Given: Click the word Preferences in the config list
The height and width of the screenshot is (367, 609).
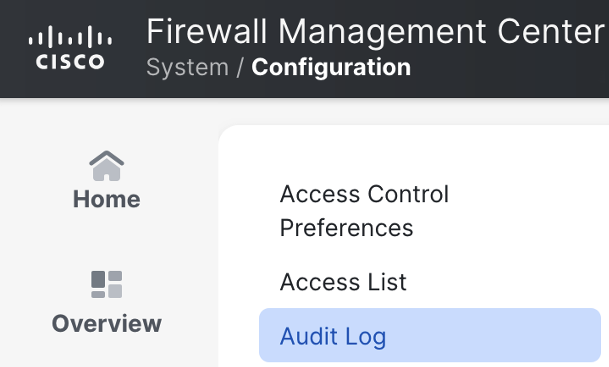Looking at the screenshot, I should [346, 228].
